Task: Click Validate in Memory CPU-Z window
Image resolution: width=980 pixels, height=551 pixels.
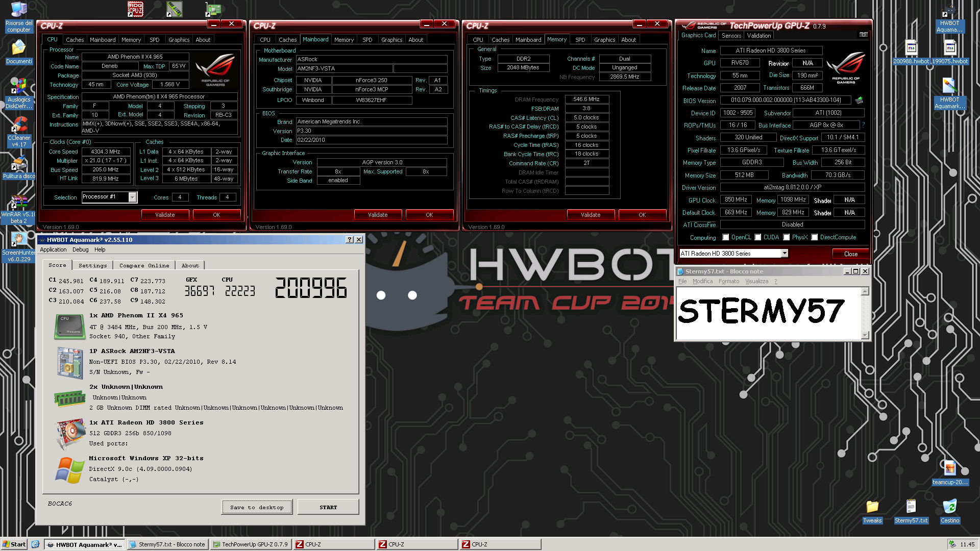Action: [x=591, y=215]
